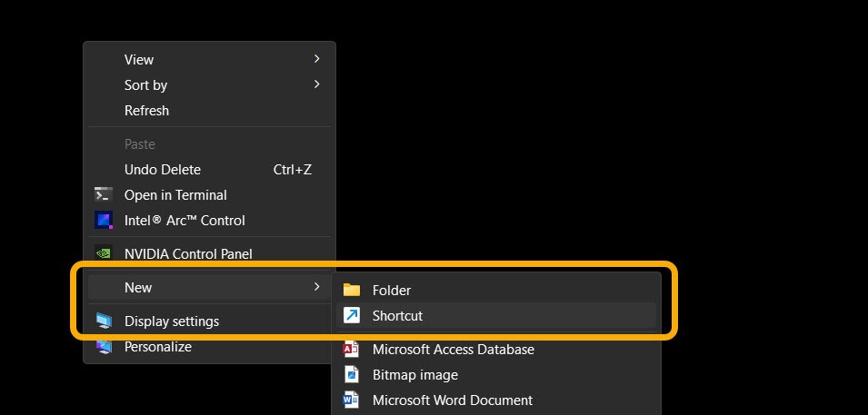Click the yellow Folder icon in submenu
The width and height of the screenshot is (868, 415).
(x=352, y=291)
